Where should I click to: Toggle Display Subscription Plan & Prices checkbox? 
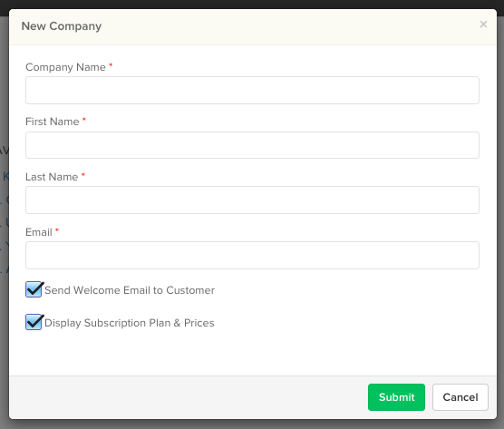coord(34,322)
